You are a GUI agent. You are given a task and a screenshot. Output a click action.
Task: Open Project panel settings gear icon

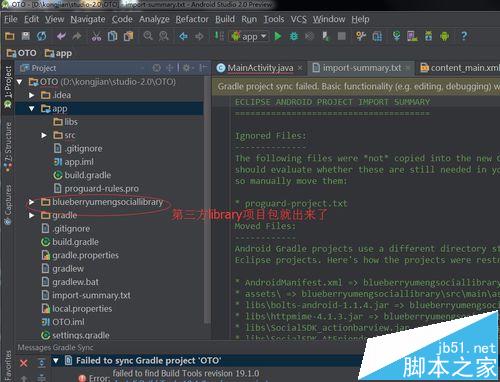pos(187,68)
